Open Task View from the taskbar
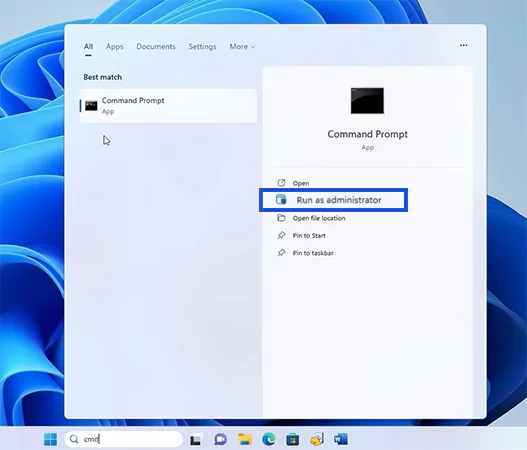 click(195, 440)
